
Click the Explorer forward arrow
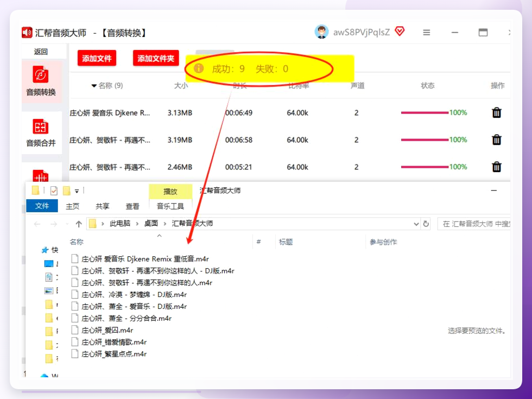[54, 224]
